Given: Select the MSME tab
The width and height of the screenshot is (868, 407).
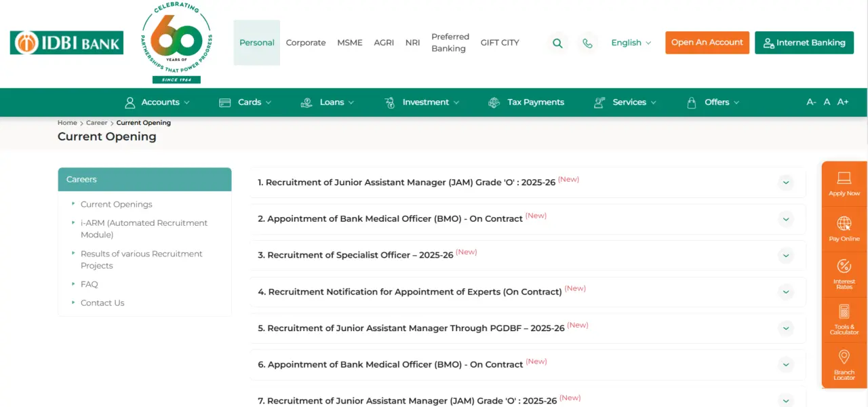Looking at the screenshot, I should [350, 43].
